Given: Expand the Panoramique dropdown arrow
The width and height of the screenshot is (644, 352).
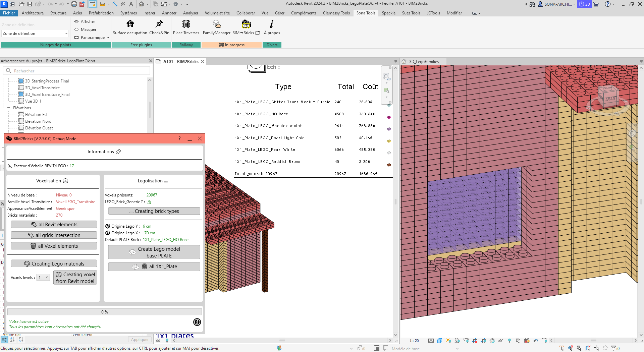Looking at the screenshot, I should point(108,38).
